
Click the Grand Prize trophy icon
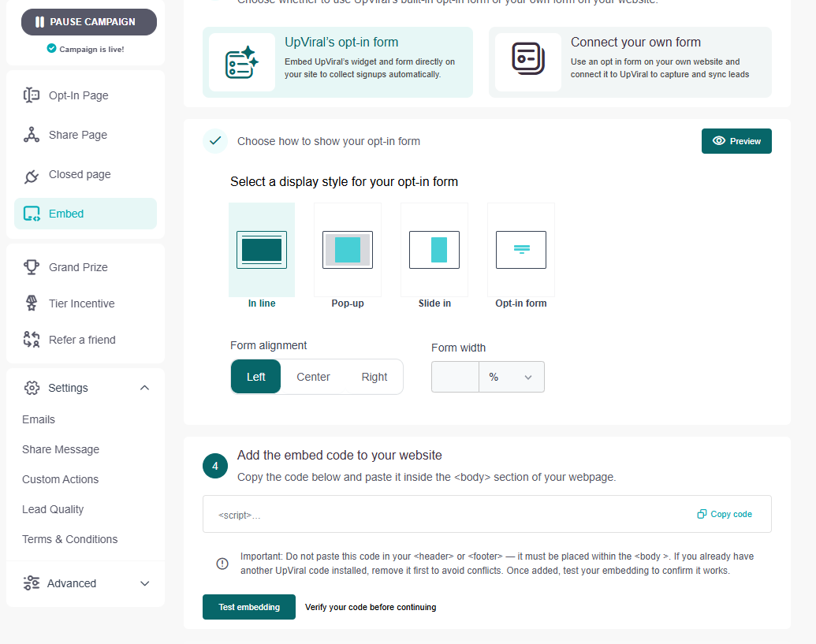pyautogui.click(x=32, y=267)
